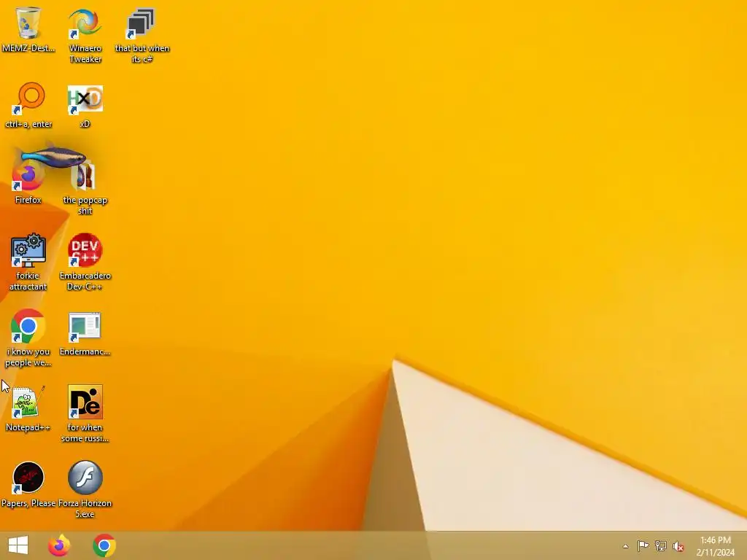Open the Windows Start button
Image resolution: width=747 pixels, height=560 pixels.
tap(18, 545)
